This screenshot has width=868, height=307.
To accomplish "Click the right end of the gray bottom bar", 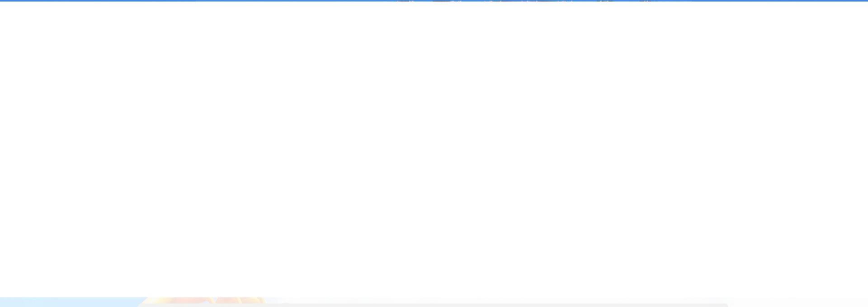I will (721, 305).
